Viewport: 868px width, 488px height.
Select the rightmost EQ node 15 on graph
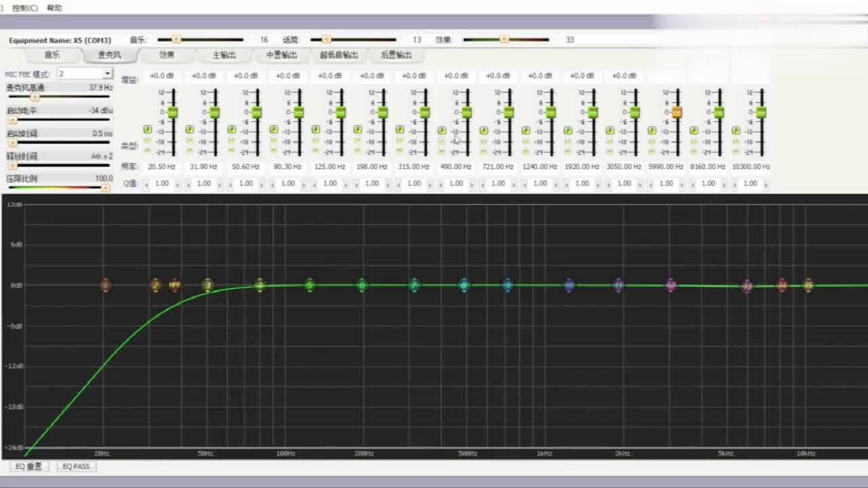[808, 285]
